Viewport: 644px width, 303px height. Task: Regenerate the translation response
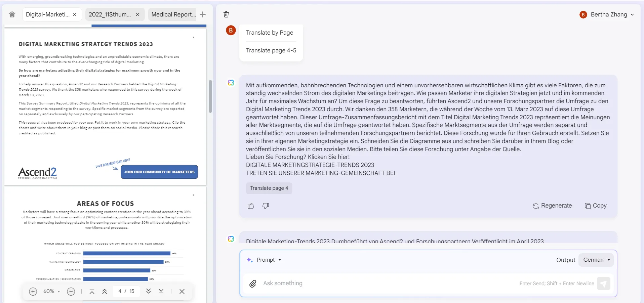coord(553,206)
